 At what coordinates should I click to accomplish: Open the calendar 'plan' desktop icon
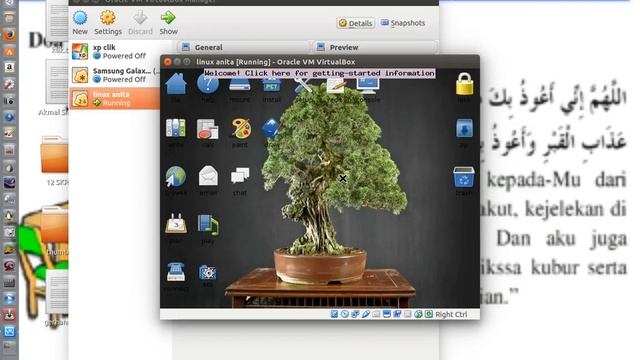[x=176, y=224]
